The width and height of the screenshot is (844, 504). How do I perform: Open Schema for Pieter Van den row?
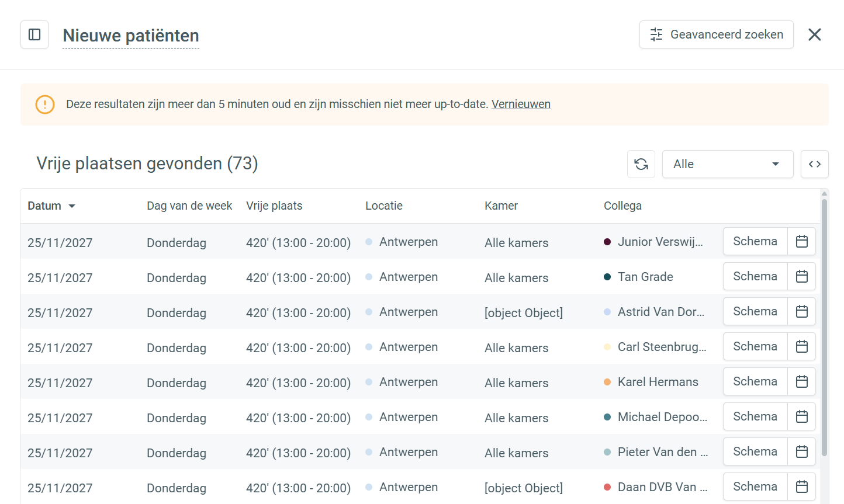coord(755,451)
